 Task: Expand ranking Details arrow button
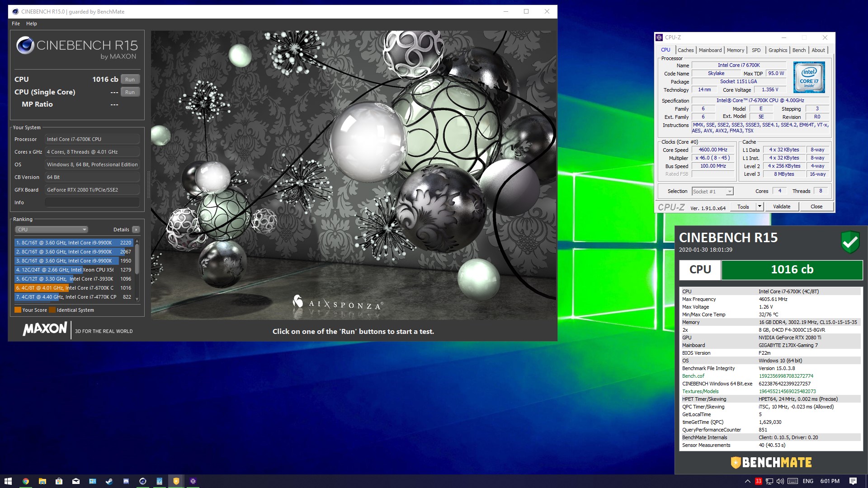(x=136, y=230)
